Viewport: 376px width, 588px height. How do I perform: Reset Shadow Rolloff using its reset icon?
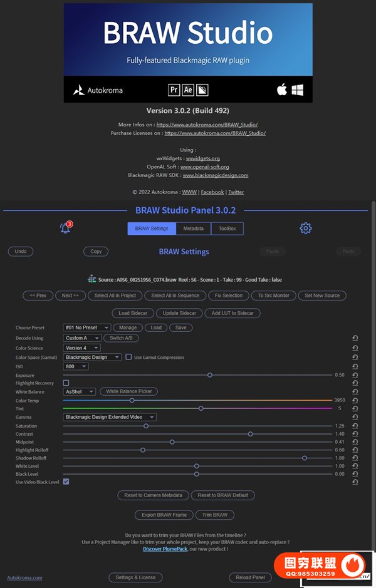click(x=355, y=458)
